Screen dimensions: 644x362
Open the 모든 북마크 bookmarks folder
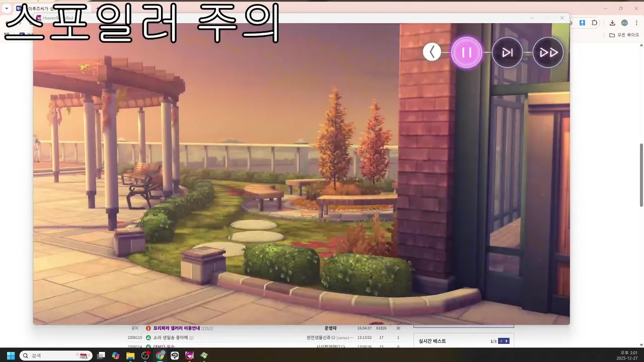(624, 35)
